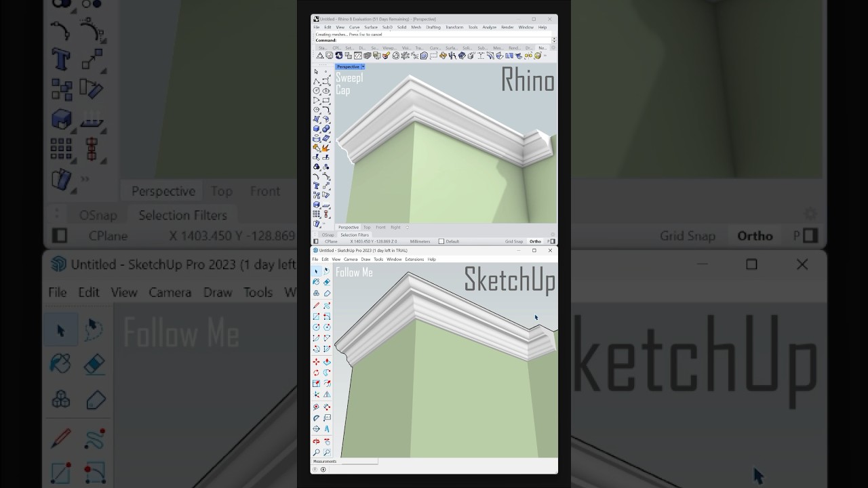868x488 pixels.
Task: Select the Zoom magnifier tool in SketchUp
Action: [316, 451]
